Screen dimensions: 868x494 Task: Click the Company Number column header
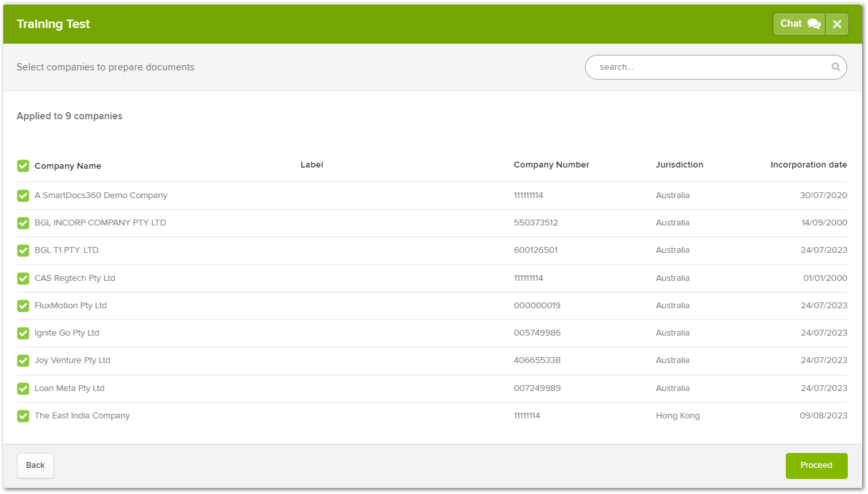[552, 165]
